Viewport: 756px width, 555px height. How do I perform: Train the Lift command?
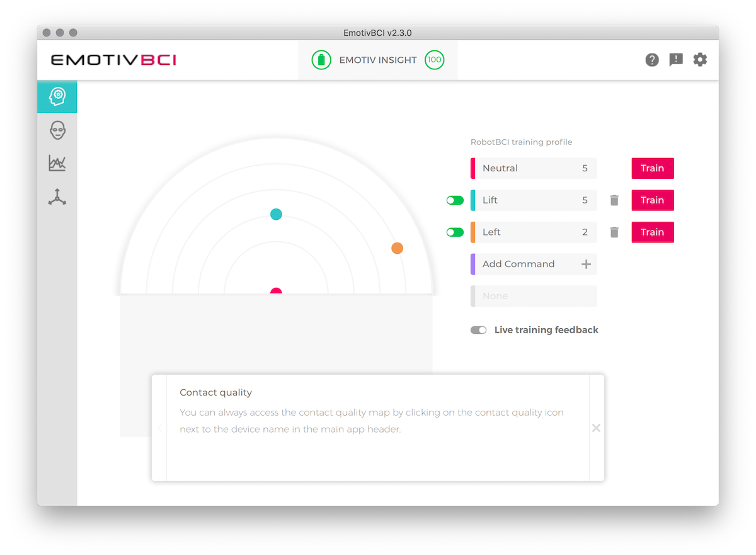click(x=653, y=200)
